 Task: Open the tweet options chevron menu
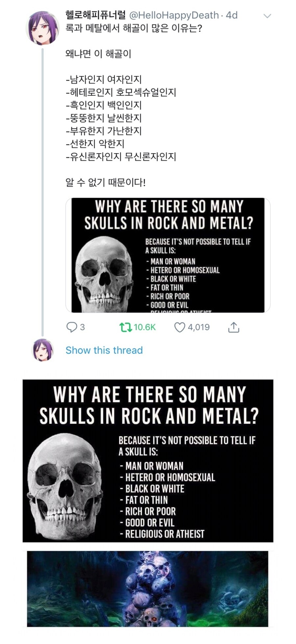[267, 16]
